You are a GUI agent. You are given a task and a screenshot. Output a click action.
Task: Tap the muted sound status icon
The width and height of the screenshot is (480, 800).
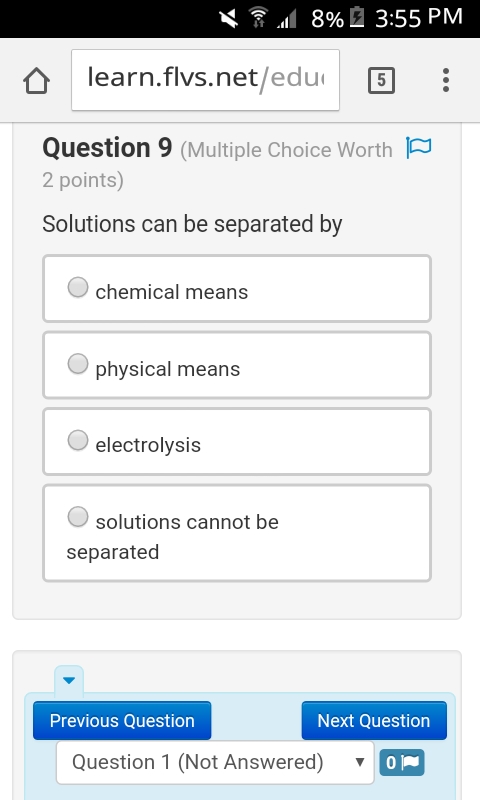coord(228,18)
